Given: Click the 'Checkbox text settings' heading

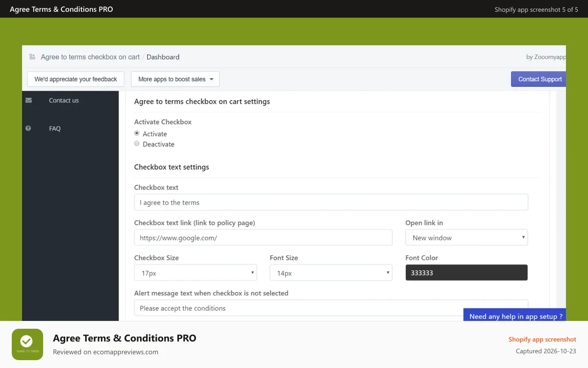Looking at the screenshot, I should [171, 167].
